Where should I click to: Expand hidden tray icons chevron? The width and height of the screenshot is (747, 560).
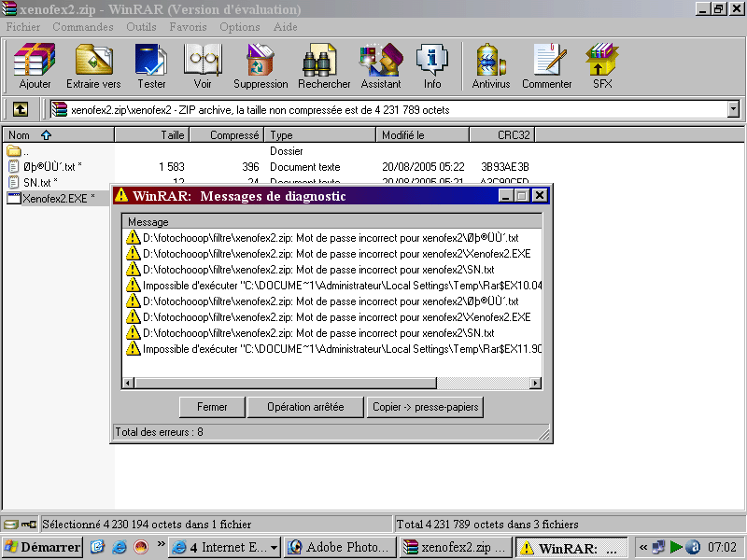[644, 547]
